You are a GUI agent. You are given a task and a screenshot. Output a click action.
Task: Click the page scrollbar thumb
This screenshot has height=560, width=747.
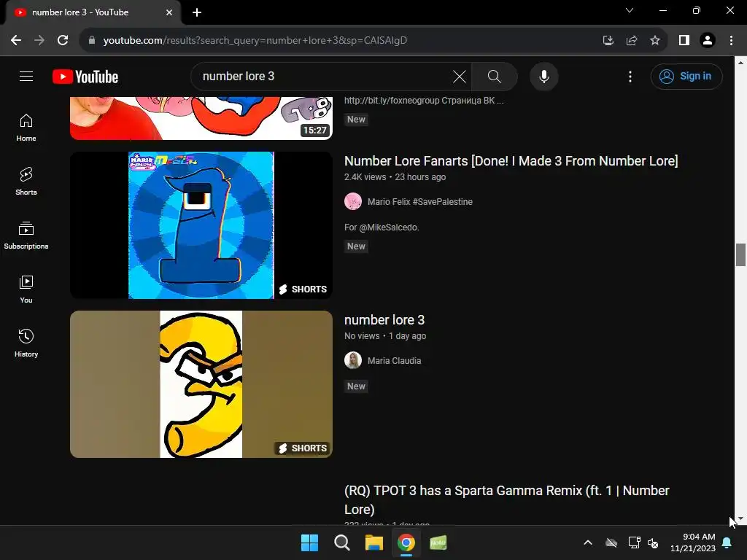coord(740,254)
